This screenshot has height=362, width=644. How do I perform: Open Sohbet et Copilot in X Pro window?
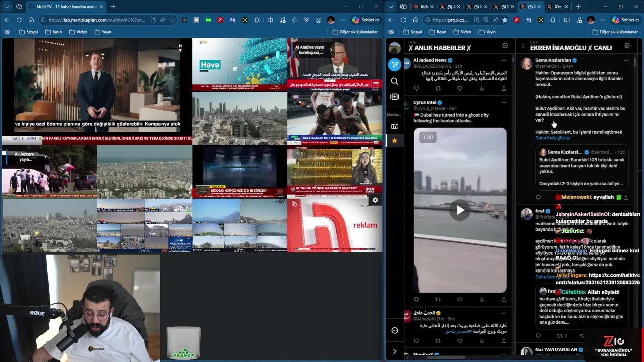click(625, 20)
